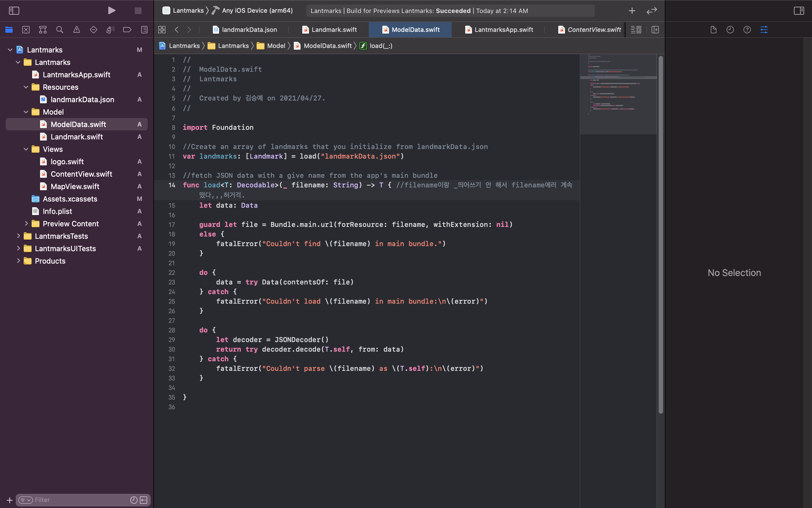The image size is (812, 508).
Task: Collapse the Resources folder
Action: click(x=26, y=87)
